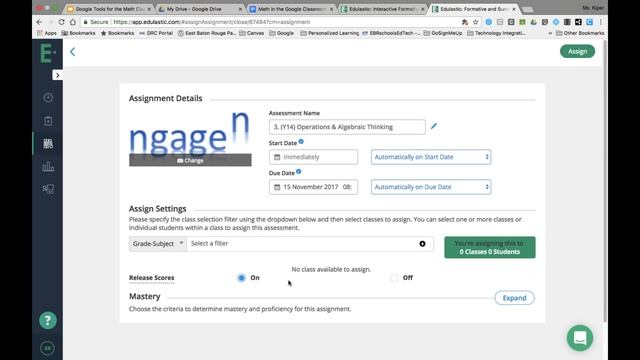Click the Change thumbnail image button
The width and height of the screenshot is (640, 360).
coord(190,160)
